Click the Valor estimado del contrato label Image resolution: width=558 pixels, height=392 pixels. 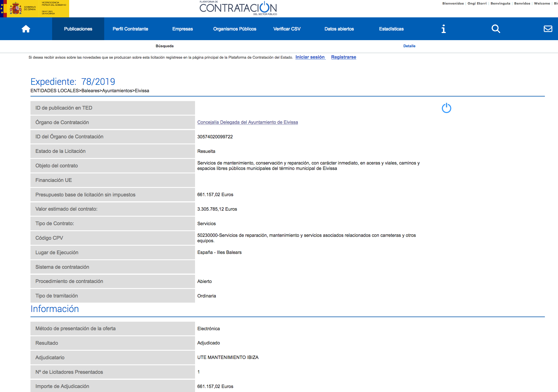[66, 209]
